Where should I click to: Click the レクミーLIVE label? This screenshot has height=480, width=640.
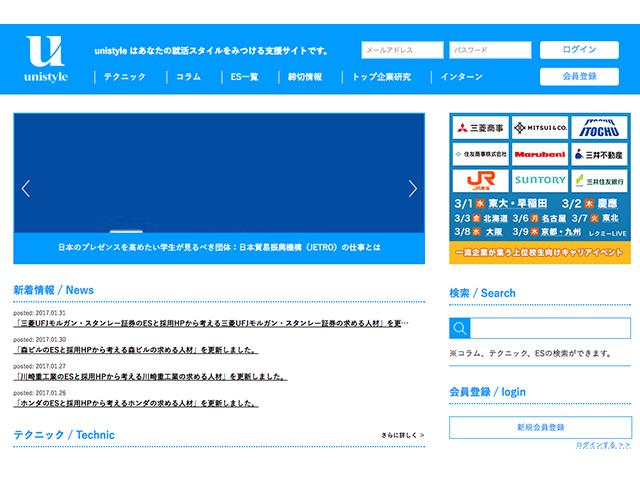607,233
